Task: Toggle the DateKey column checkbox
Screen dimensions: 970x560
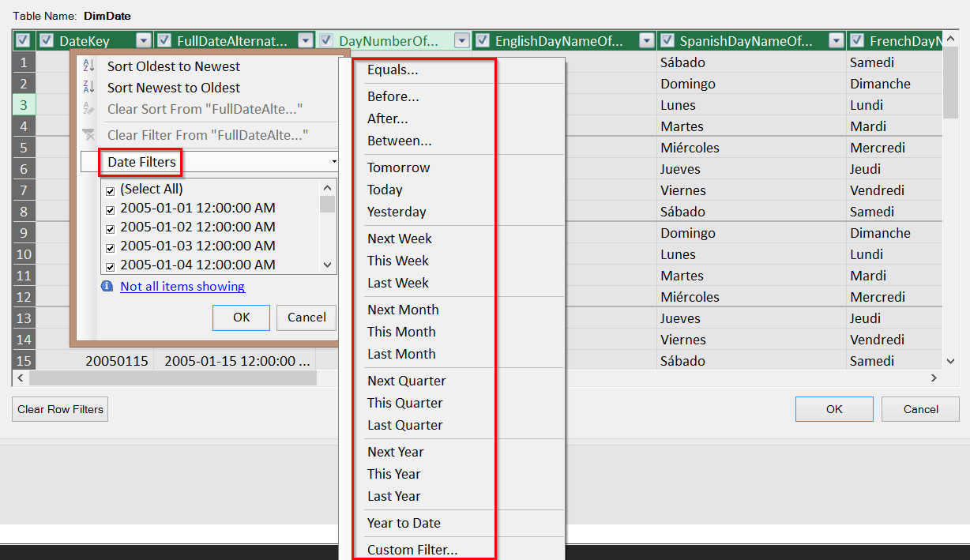Action: 47,41
